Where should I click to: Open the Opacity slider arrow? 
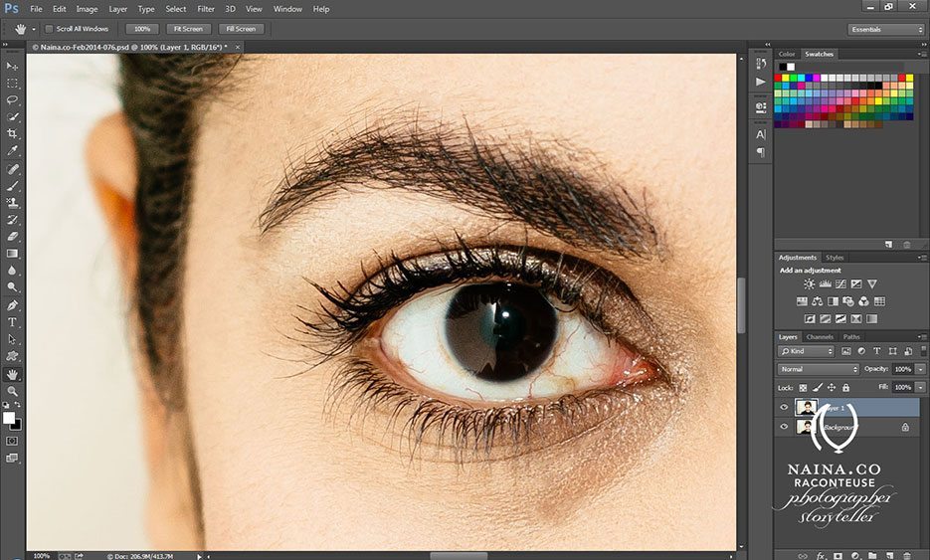coord(920,369)
